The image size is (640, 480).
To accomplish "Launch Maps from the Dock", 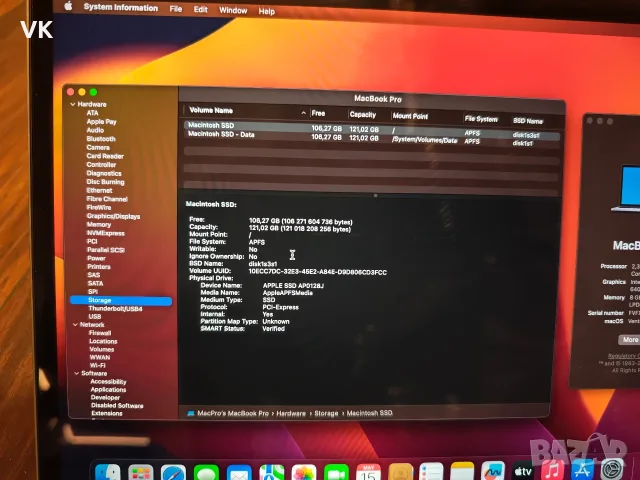I will [271, 473].
